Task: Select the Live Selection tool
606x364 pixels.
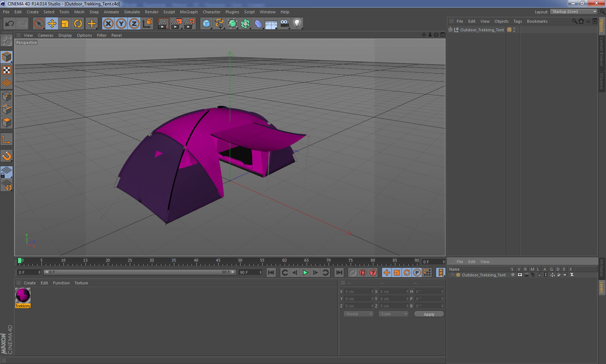Action: tap(39, 24)
